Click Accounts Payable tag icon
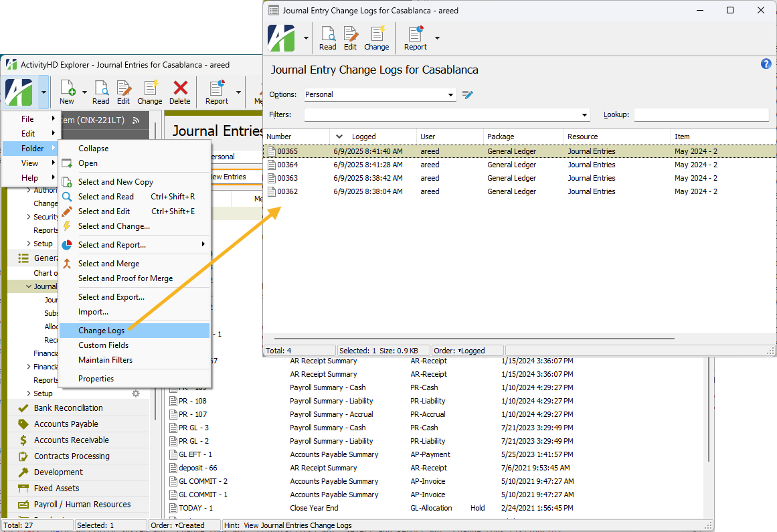 [x=23, y=424]
